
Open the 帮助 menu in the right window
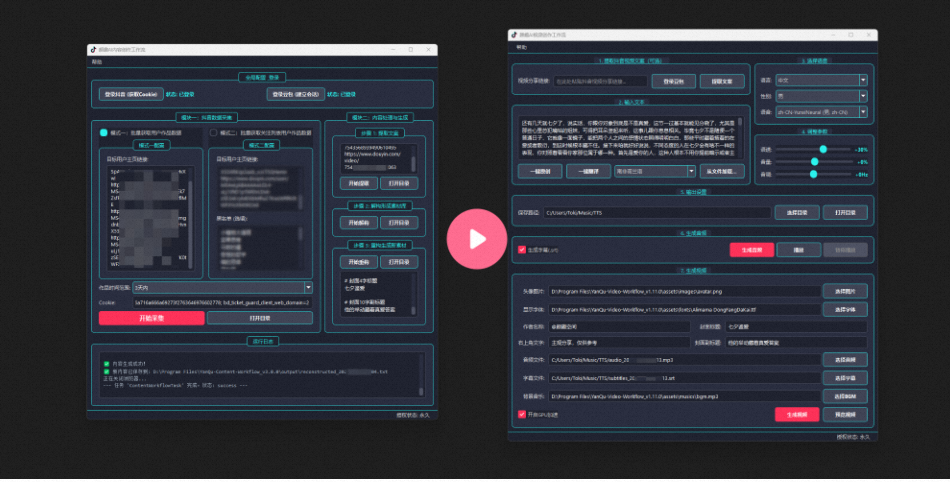click(x=521, y=47)
